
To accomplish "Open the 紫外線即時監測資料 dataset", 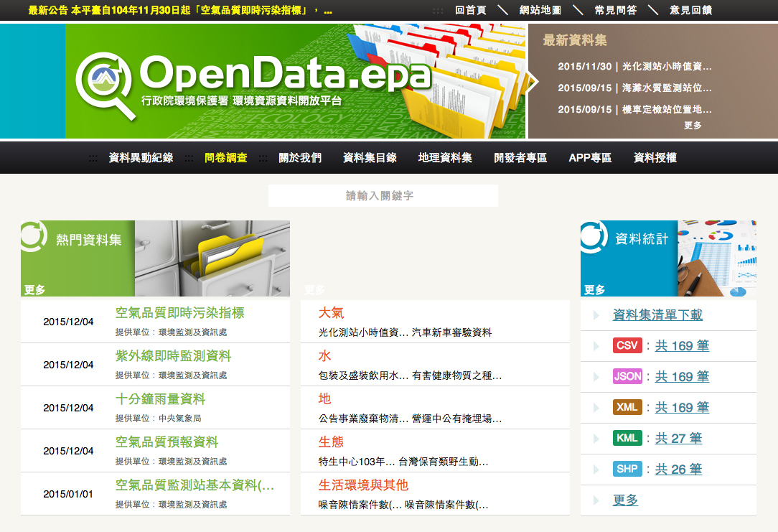I will [173, 356].
